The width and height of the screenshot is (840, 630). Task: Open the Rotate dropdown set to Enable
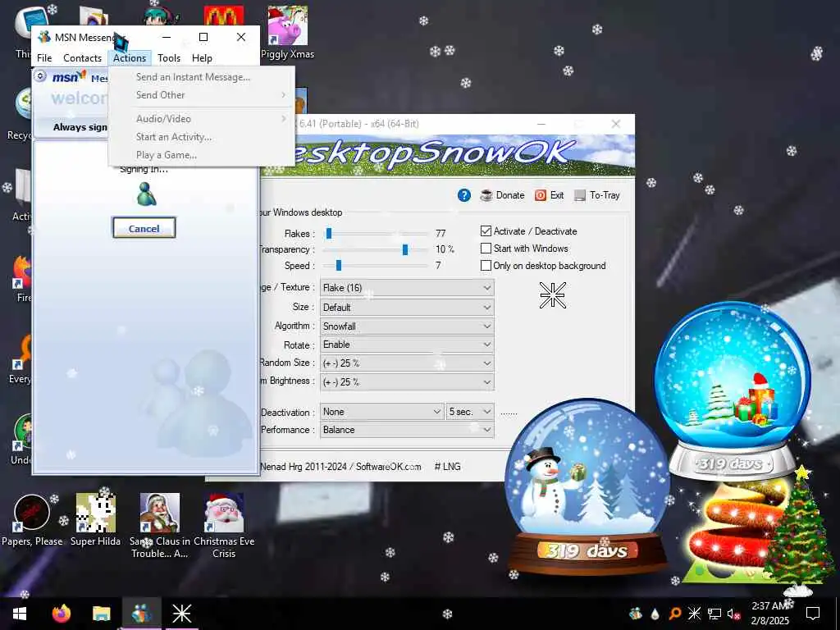[407, 345]
